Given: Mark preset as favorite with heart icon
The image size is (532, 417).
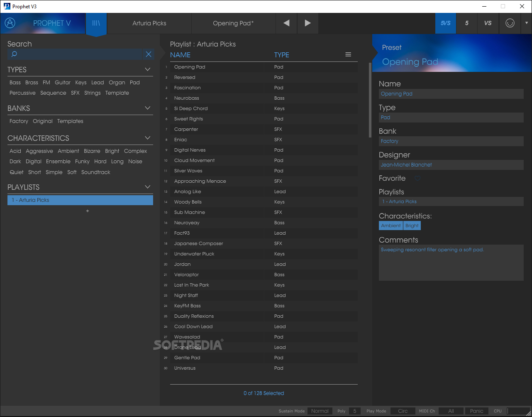Looking at the screenshot, I should [x=417, y=178].
